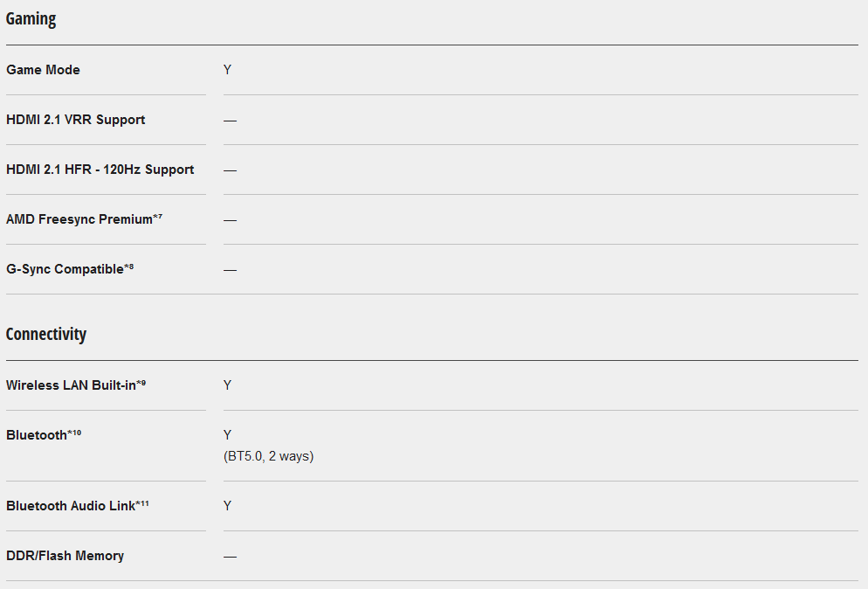Open footnote 8 beside G-Sync Compatible
Viewport: 868px width, 589px height.
coord(129,267)
